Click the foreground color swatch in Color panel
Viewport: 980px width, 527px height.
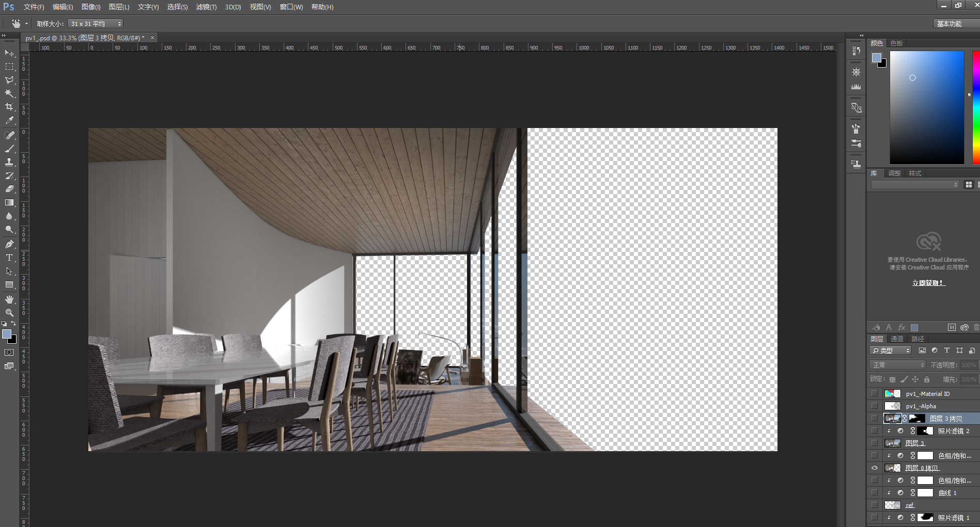click(x=877, y=58)
